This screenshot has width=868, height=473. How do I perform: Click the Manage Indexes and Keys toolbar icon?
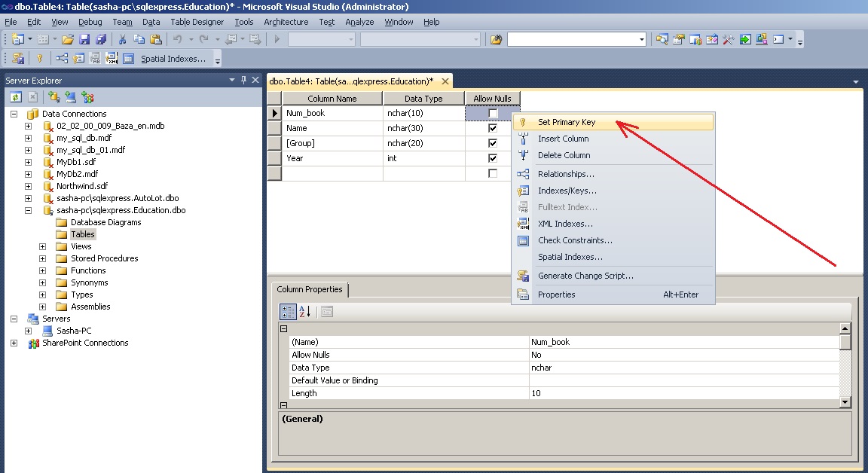78,58
